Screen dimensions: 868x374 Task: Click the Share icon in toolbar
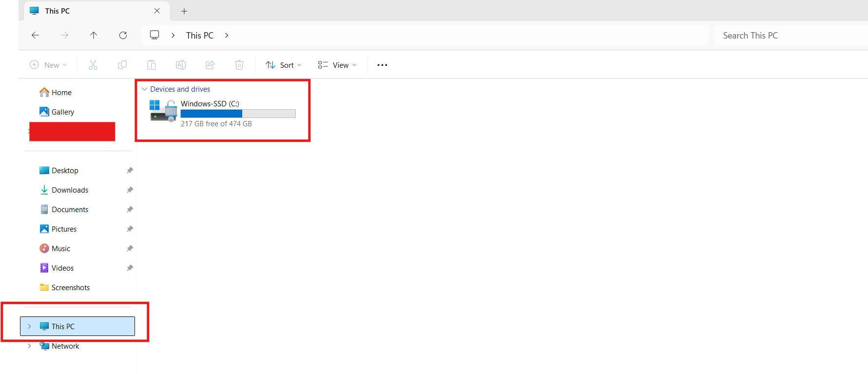point(210,65)
